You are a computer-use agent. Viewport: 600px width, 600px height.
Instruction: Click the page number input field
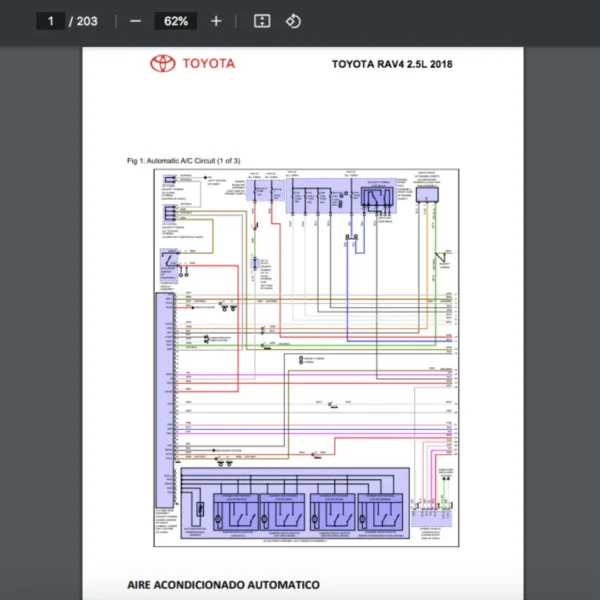pos(50,21)
